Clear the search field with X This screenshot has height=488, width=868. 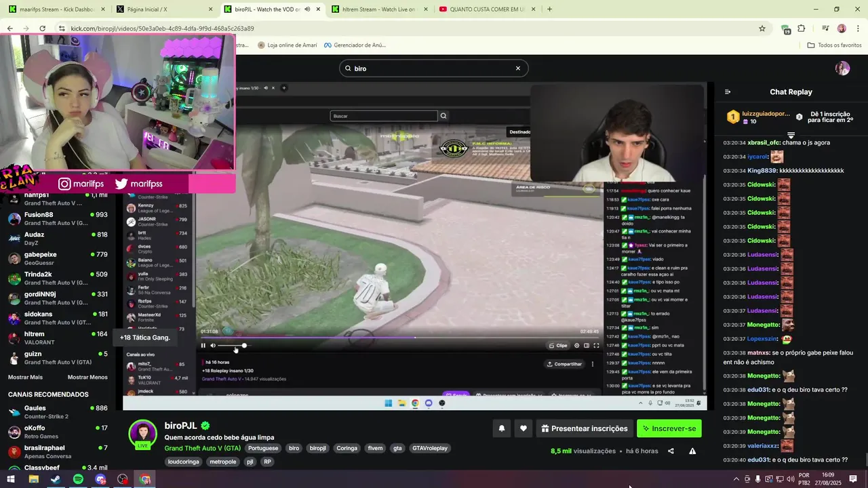[x=518, y=68]
